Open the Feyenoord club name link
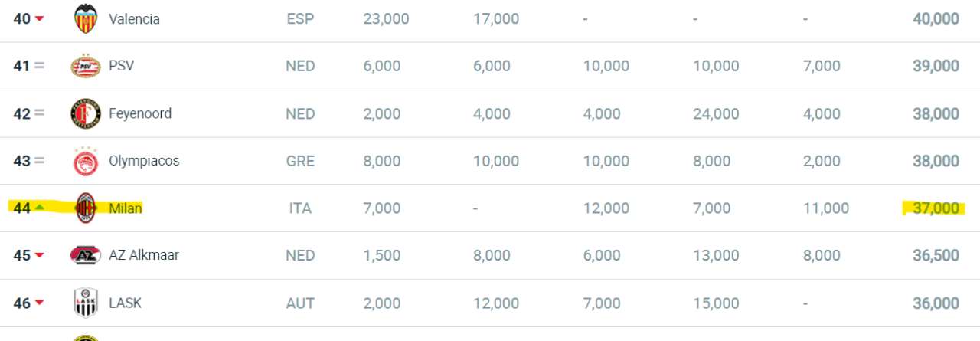980x341 pixels. tap(140, 113)
